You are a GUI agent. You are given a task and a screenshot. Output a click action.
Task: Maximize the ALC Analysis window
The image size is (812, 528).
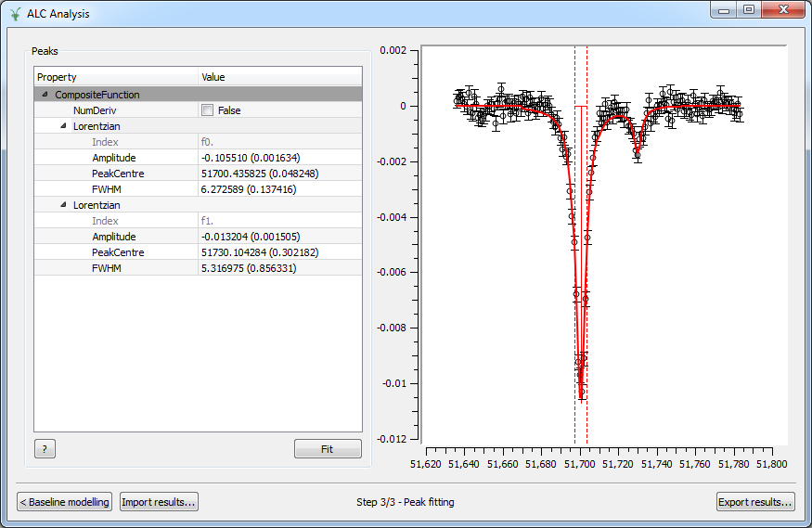coord(748,9)
